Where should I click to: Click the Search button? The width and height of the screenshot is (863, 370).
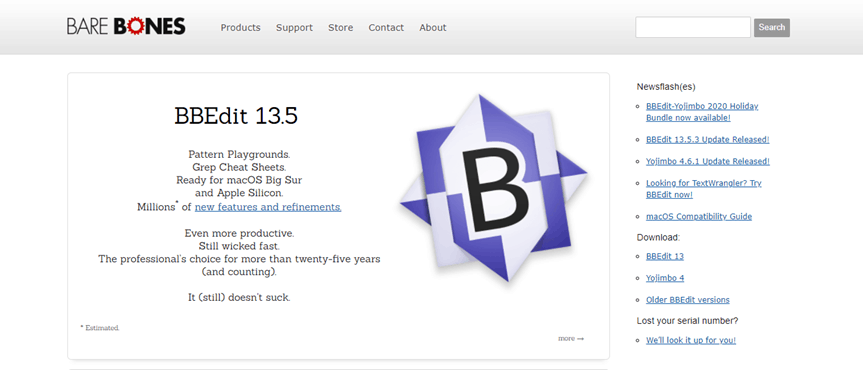[772, 28]
